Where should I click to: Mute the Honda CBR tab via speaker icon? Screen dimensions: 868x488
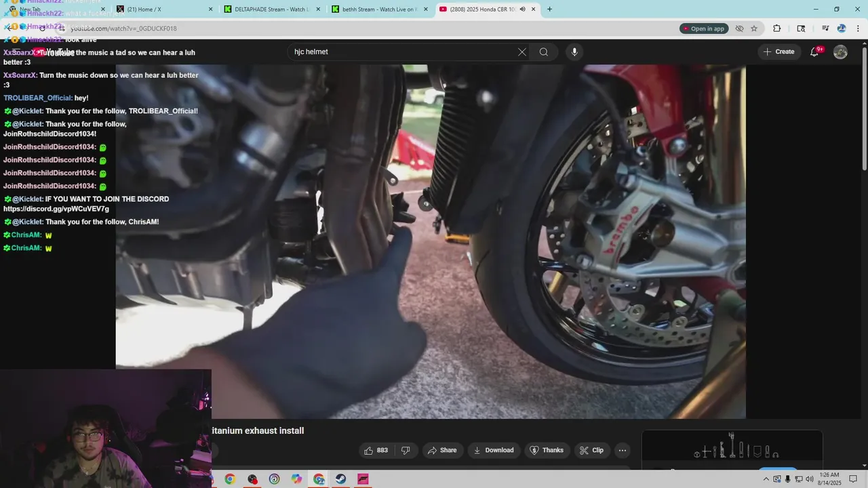[x=522, y=9]
